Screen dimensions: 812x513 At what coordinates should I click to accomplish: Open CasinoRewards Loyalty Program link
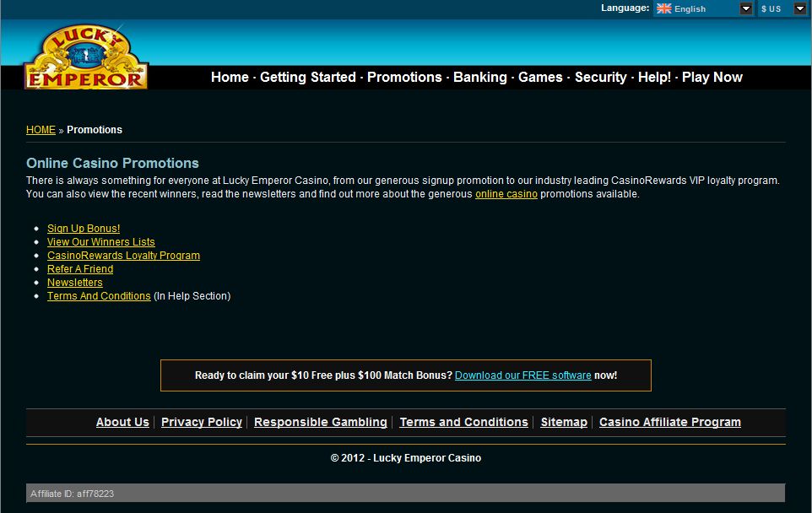pos(123,255)
